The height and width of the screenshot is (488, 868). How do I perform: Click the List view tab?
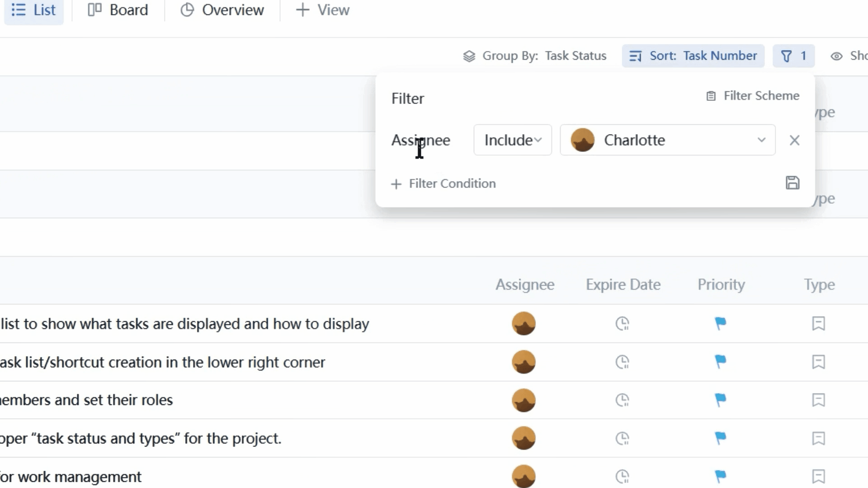click(34, 10)
